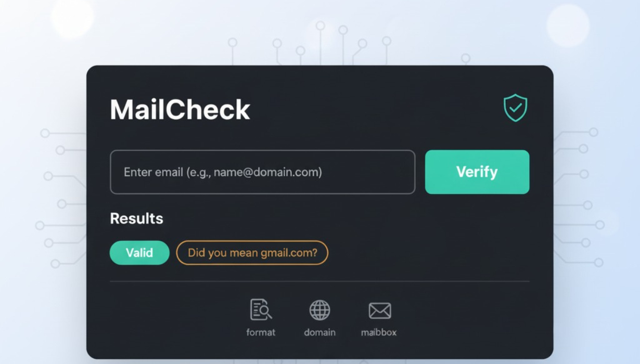Select the format check document icon
Screen dimensions: 640x364
click(x=261, y=309)
